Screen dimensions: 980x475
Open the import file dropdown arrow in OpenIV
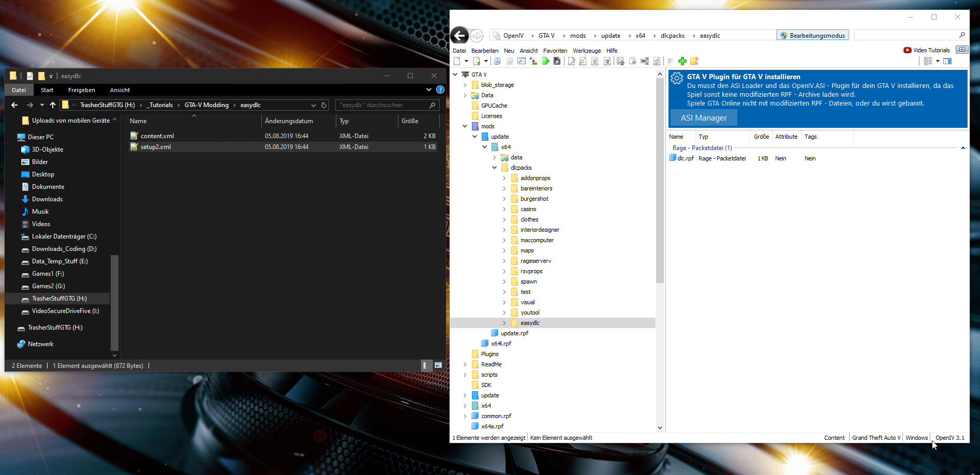click(x=486, y=61)
